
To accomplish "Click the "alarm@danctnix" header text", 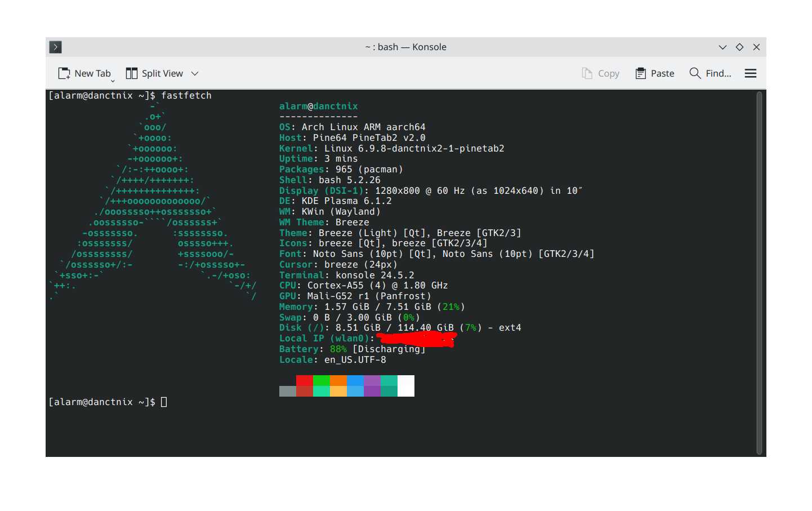I will tap(319, 106).
